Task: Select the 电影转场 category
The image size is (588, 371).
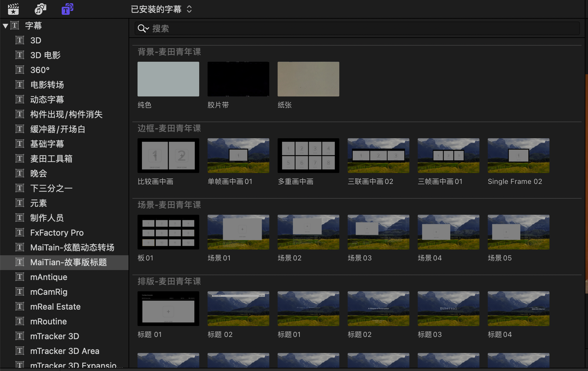Action: click(x=64, y=85)
